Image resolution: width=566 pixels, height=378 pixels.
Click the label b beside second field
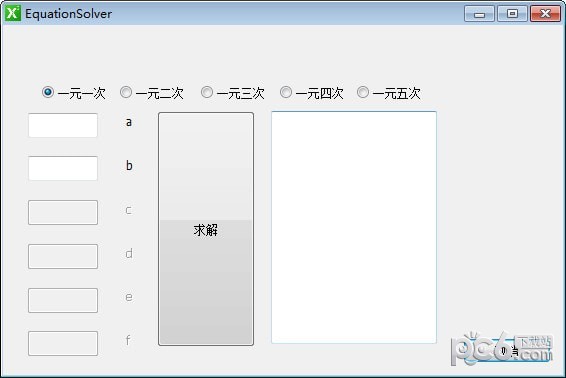point(129,166)
